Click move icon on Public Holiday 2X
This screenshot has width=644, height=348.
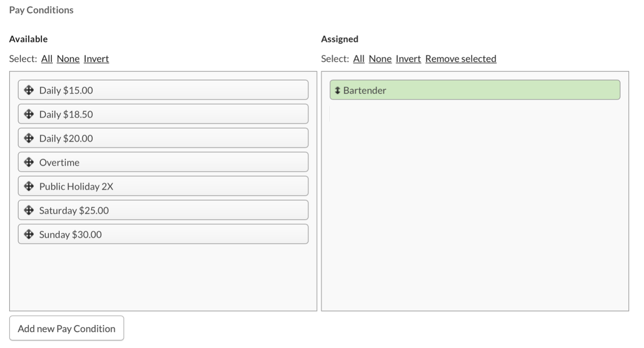29,186
